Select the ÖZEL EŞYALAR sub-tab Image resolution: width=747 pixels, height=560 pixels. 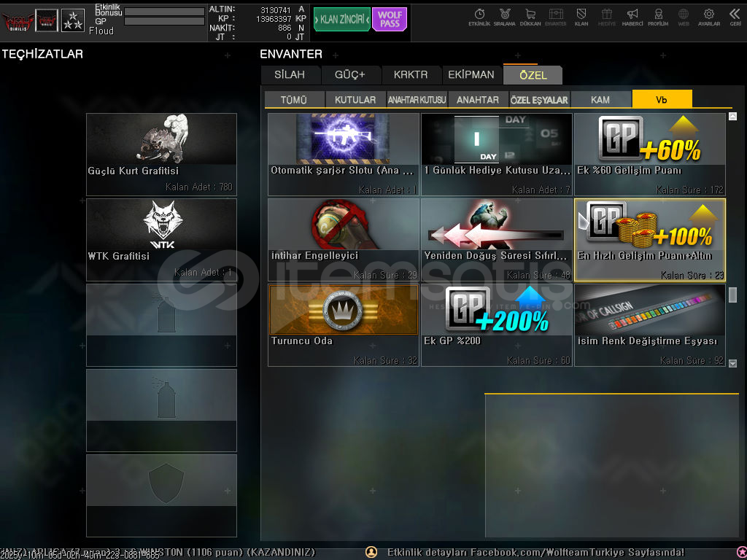coord(539,99)
